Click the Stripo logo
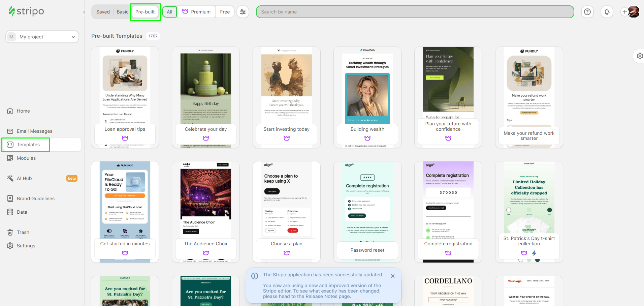Screen dimensions: 644x306 click(x=26, y=11)
